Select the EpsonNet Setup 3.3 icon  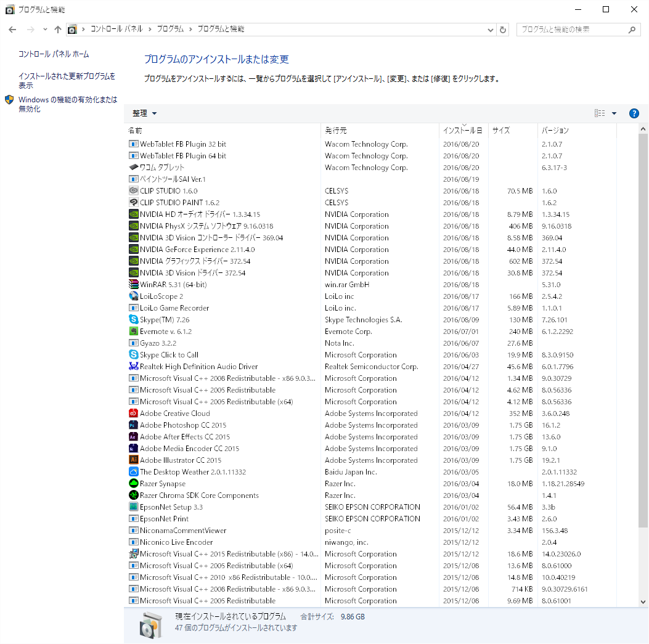coord(133,507)
